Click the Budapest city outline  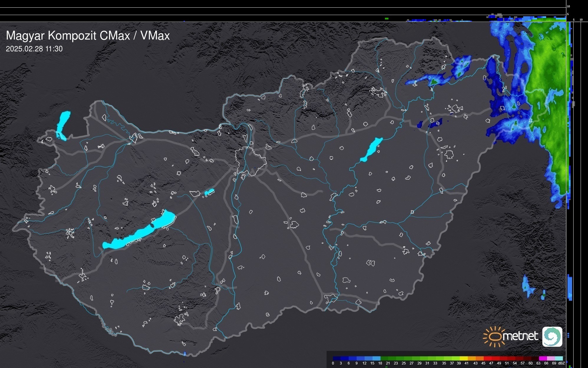tap(251, 161)
